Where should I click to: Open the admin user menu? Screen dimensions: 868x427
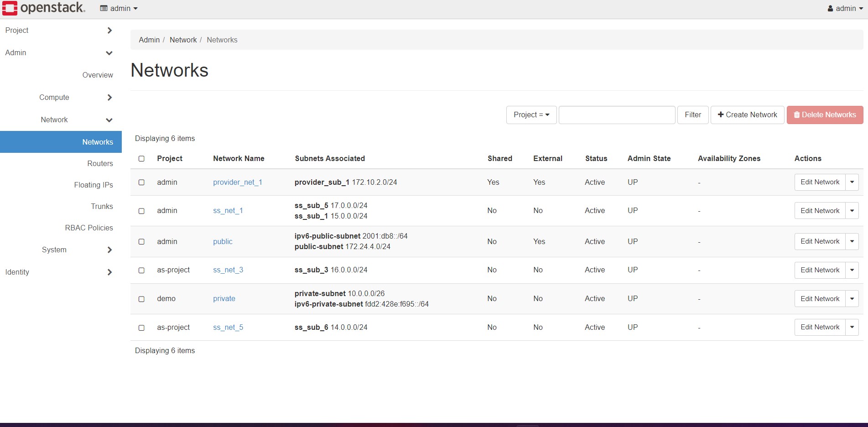coord(845,8)
